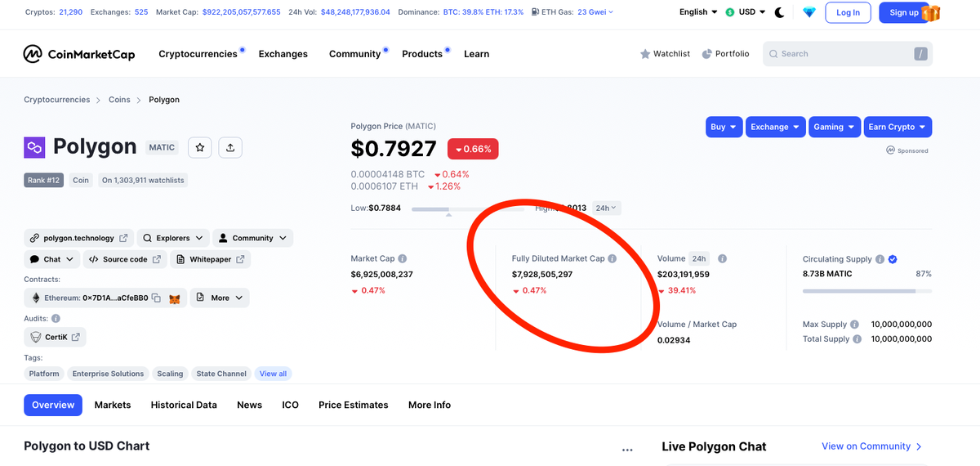Open the CertiK audit link
This screenshot has width=980, height=466.
click(55, 337)
